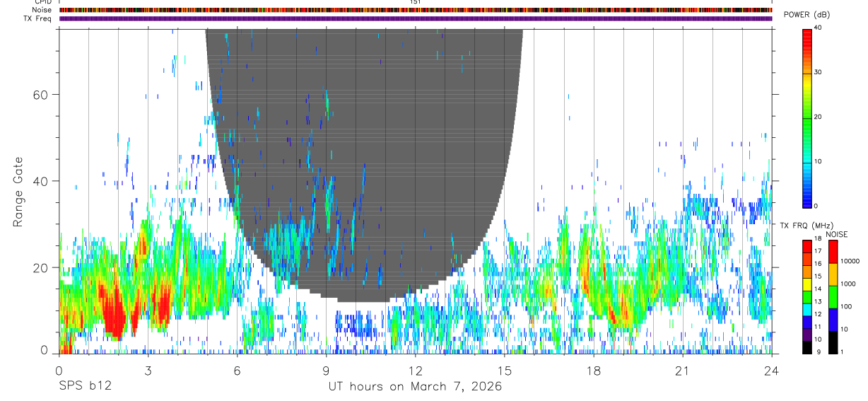Screen dimensions: 868x401
Task: Click the 18 tick on UT hours axis
Action: pyautogui.click(x=594, y=370)
